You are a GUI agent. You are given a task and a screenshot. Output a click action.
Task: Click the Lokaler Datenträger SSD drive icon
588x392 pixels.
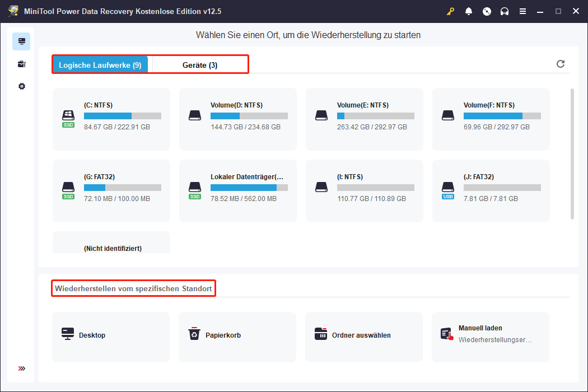(x=195, y=190)
